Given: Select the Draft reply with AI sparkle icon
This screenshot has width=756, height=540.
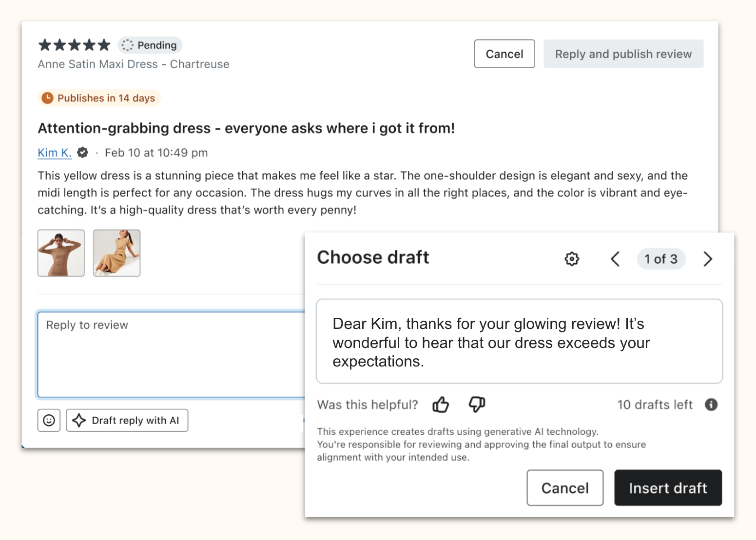Looking at the screenshot, I should 78,420.
